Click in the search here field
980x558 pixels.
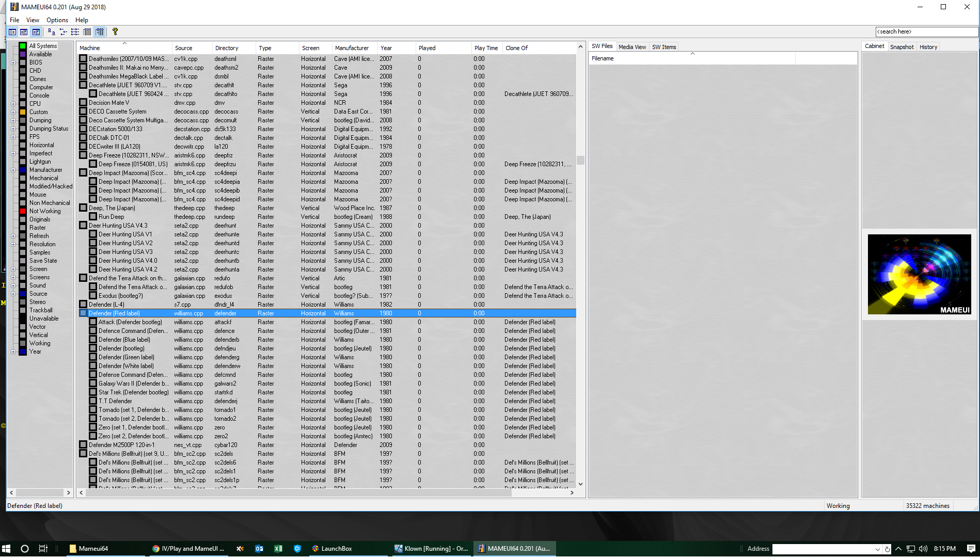pyautogui.click(x=926, y=32)
